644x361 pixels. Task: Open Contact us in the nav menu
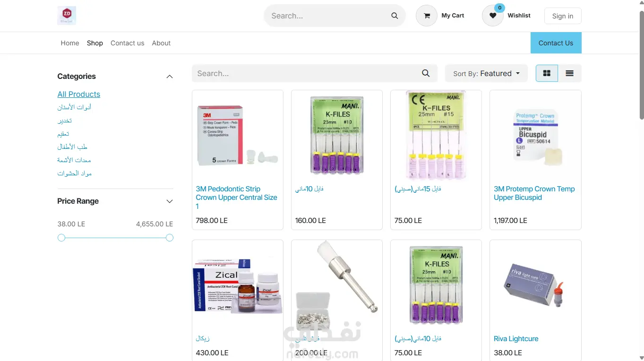(128, 43)
